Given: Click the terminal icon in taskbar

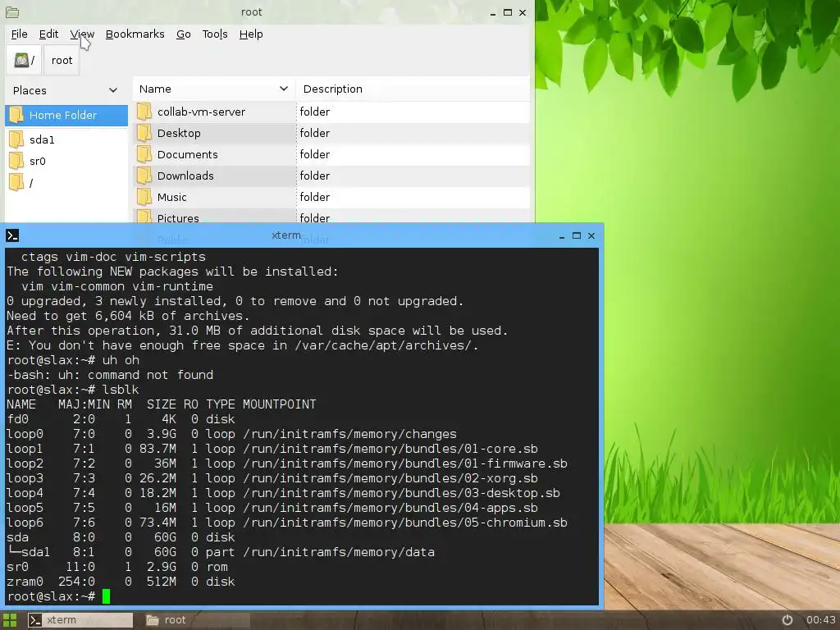Looking at the screenshot, I should pyautogui.click(x=35, y=620).
